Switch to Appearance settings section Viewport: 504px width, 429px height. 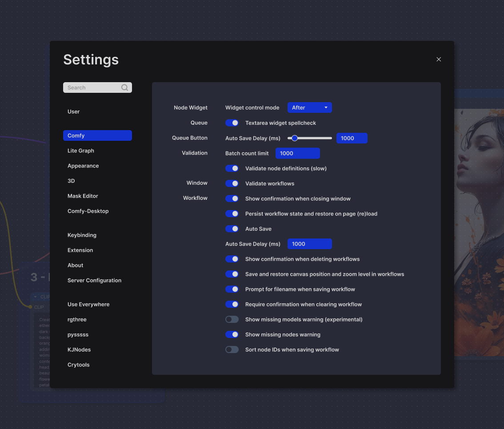click(x=83, y=166)
